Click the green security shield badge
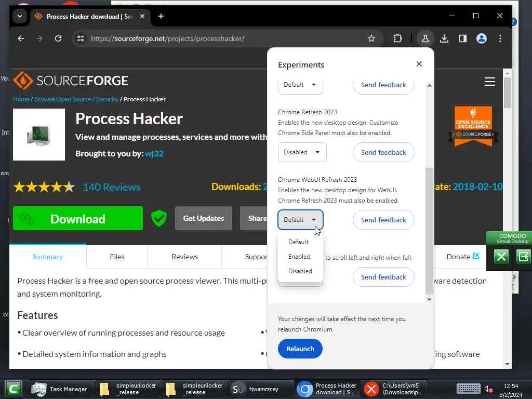The height and width of the screenshot is (399, 532). pyautogui.click(x=159, y=218)
